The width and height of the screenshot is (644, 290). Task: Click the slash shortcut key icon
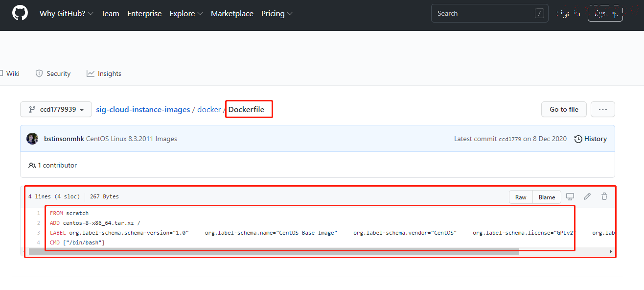tap(540, 14)
